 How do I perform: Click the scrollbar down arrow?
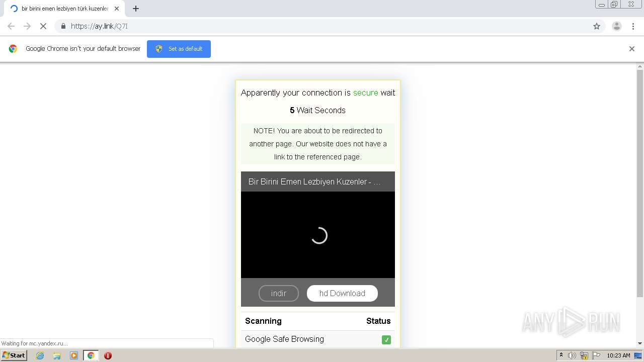pyautogui.click(x=640, y=343)
